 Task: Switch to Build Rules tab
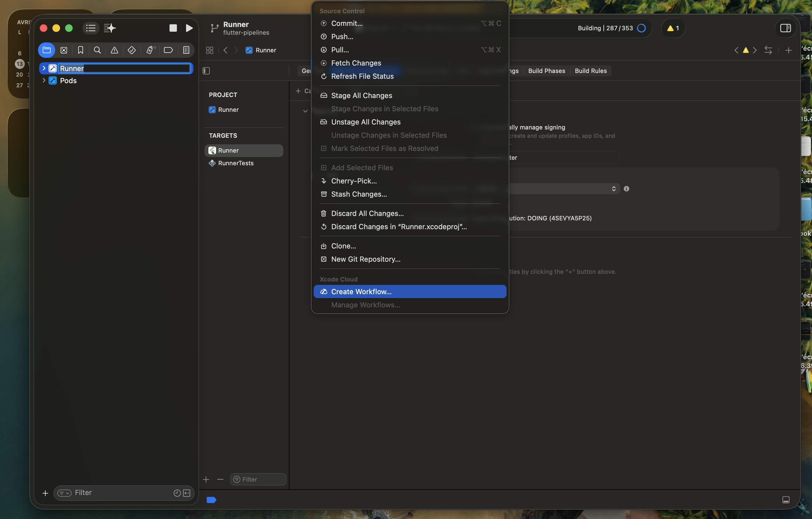coord(590,71)
